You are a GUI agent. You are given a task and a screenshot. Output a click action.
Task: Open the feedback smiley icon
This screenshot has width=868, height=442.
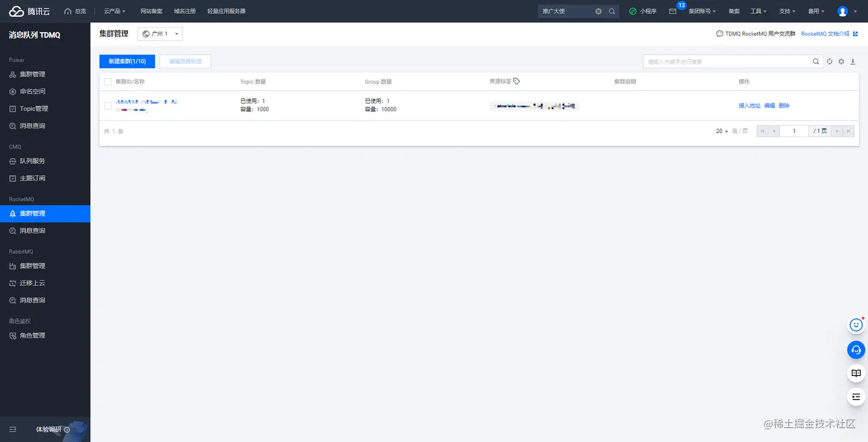[x=855, y=325]
